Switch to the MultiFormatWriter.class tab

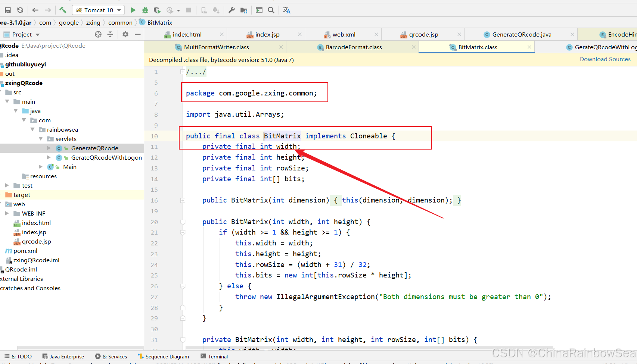click(216, 47)
